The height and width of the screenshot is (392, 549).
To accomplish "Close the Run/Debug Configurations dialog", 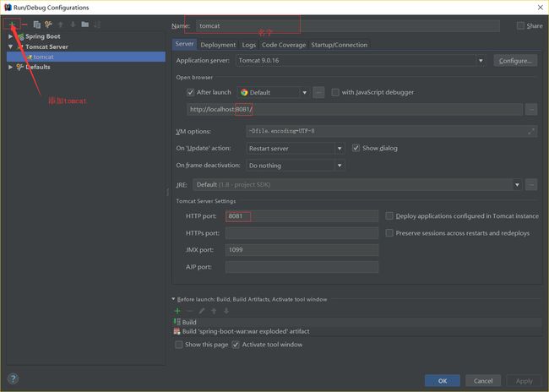I will [541, 8].
